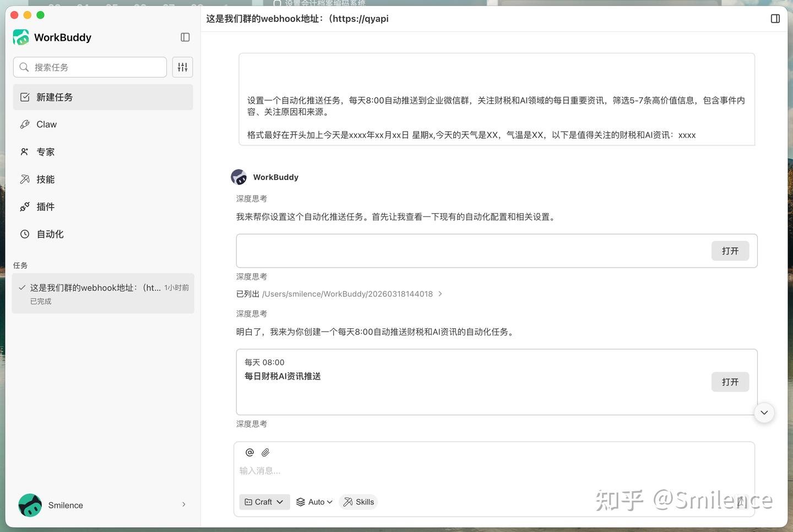Open 插件 section in sidebar
This screenshot has width=793, height=532.
pos(103,207)
